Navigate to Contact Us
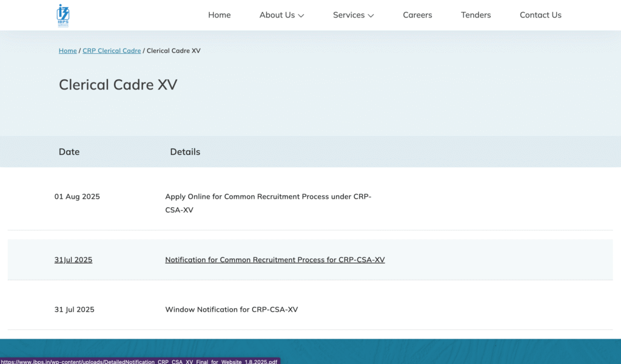Screen dimensions: 621x364 (540, 15)
